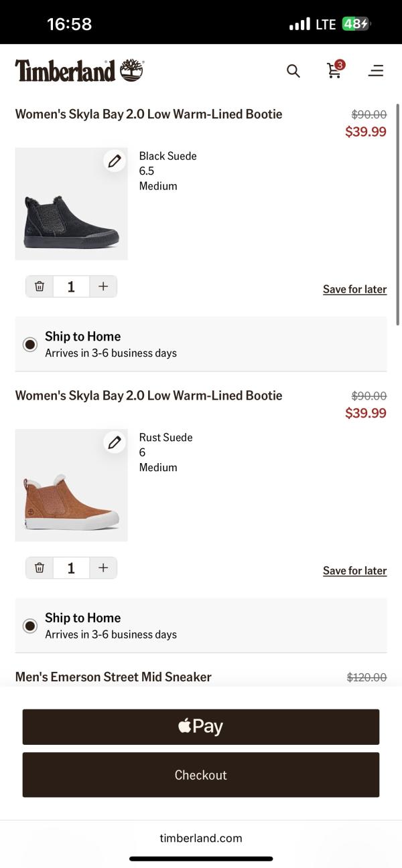The height and width of the screenshot is (868, 402).
Task: Tap the Checkout button
Action: coord(201,775)
